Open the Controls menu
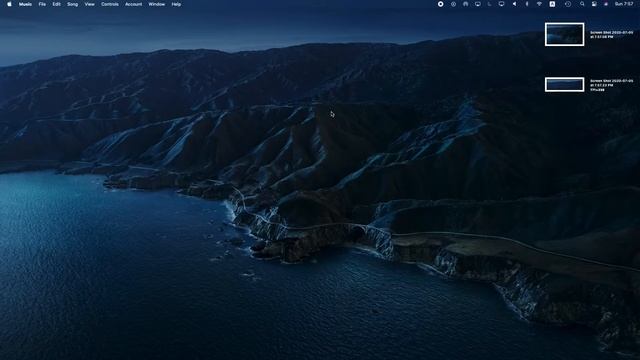The height and width of the screenshot is (360, 640). [x=110, y=4]
